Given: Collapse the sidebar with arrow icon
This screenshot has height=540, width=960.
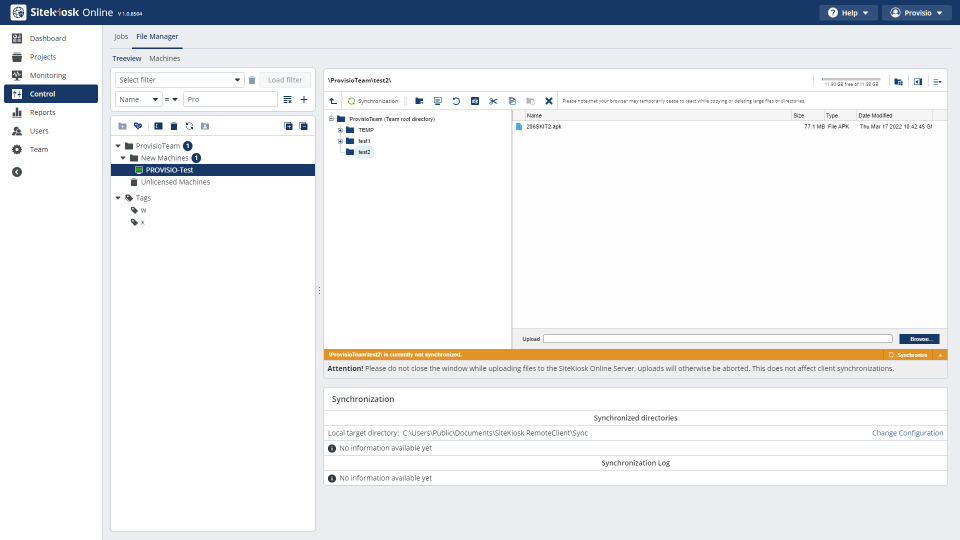Looking at the screenshot, I should coord(17,172).
